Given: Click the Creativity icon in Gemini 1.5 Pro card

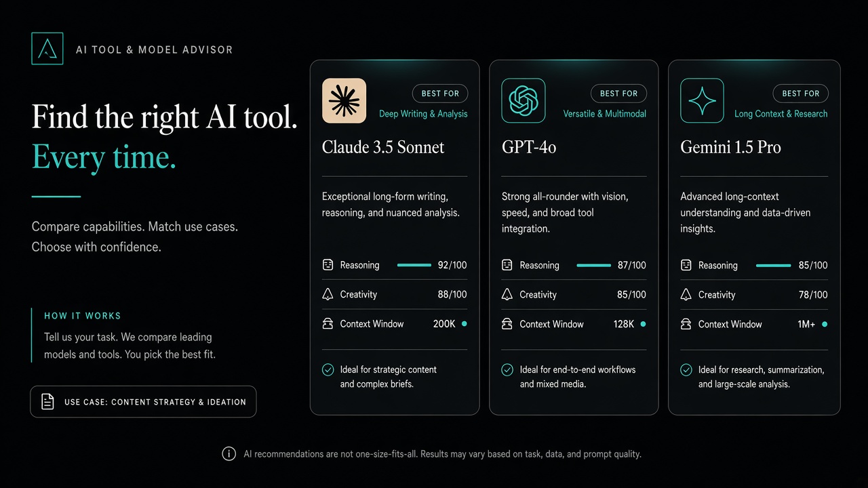Looking at the screenshot, I should [x=686, y=294].
